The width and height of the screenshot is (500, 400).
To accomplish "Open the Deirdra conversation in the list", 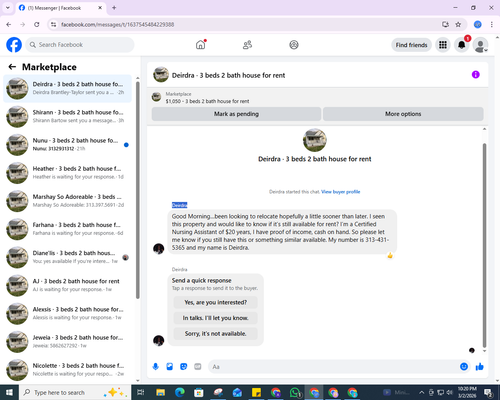I will point(67,88).
